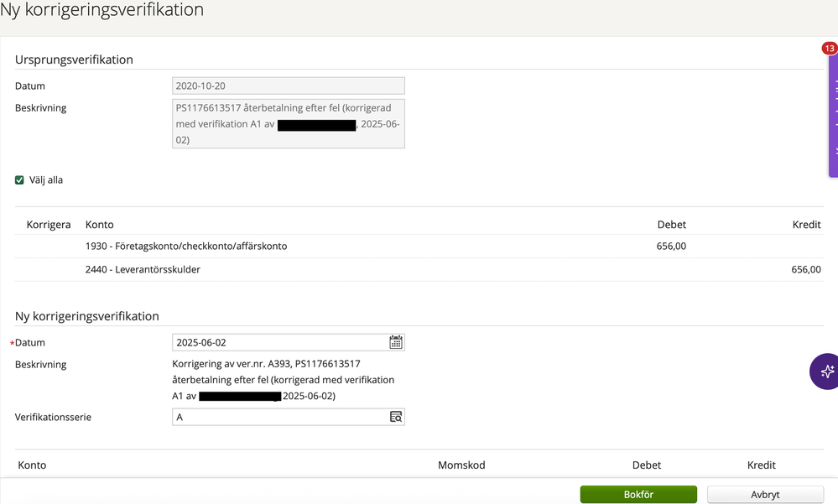Click the Verifikationsserie label

click(x=53, y=417)
